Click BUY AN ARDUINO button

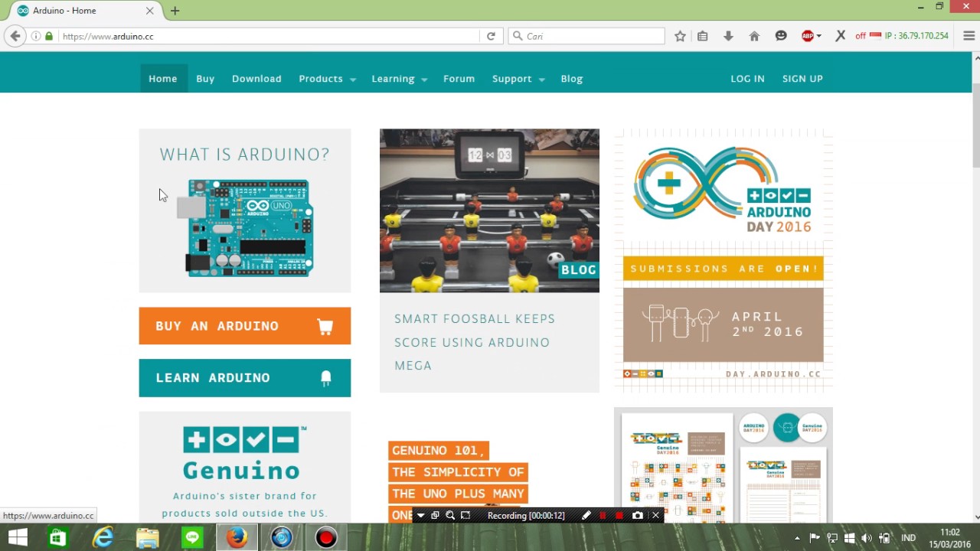[245, 326]
